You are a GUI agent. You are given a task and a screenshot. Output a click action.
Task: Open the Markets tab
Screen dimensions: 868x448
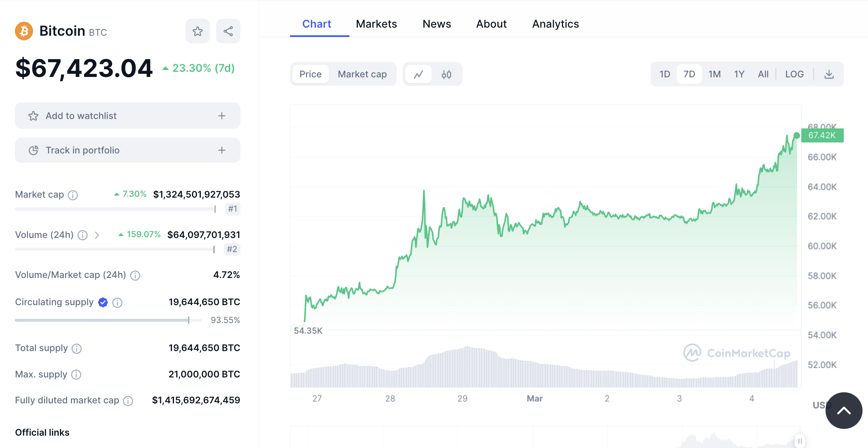coord(376,24)
